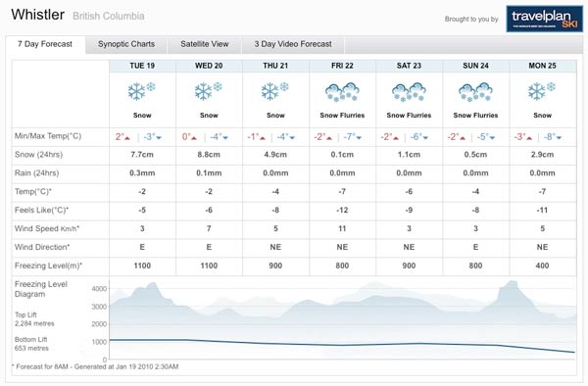Click the Freezing Level Diagram chart area

point(342,319)
